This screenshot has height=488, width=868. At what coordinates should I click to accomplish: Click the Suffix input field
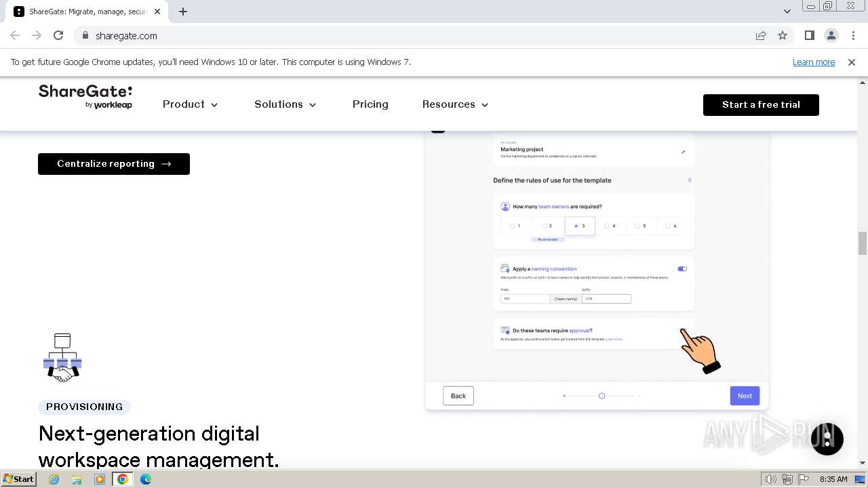point(606,298)
